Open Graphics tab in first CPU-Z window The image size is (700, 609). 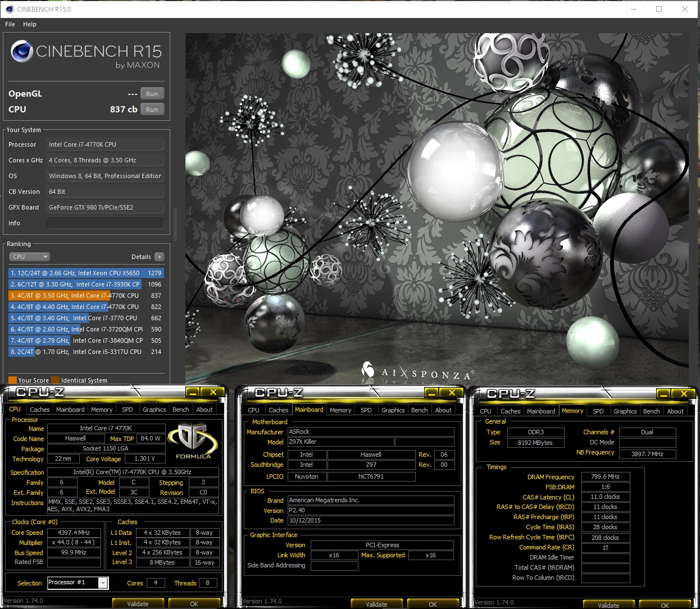(x=154, y=410)
